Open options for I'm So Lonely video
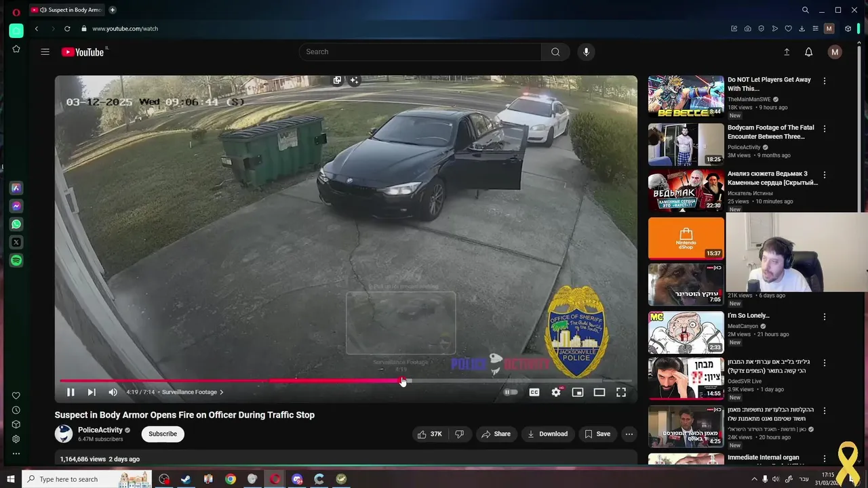The height and width of the screenshot is (488, 868). [x=825, y=317]
